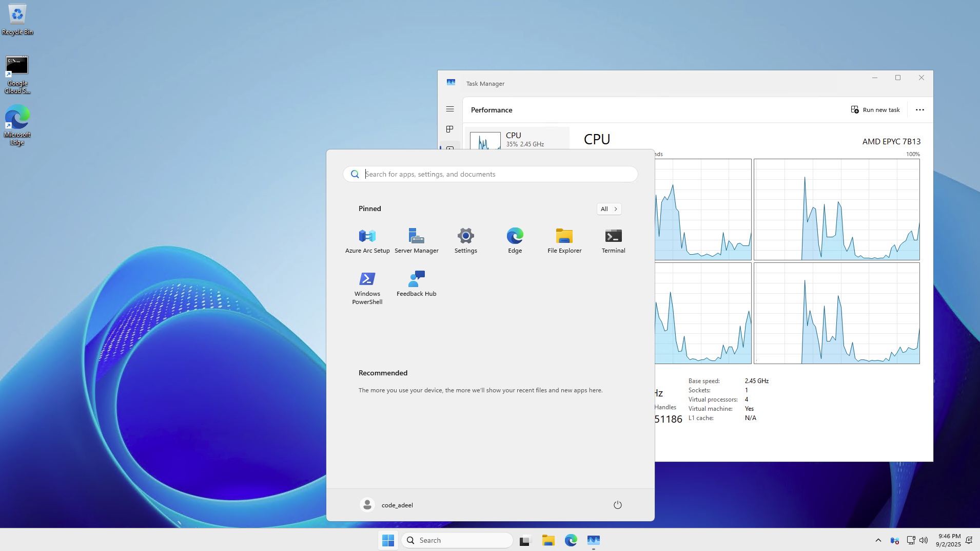This screenshot has width=980, height=551.
Task: Open the clock showing 9:46 PM
Action: pyautogui.click(x=948, y=540)
